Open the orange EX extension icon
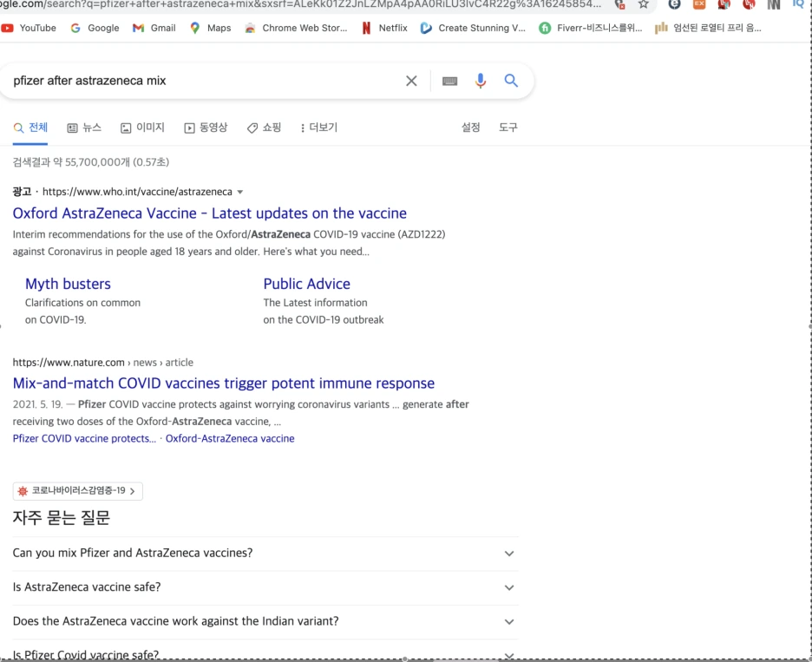Viewport: 812px width, 662px height. [699, 4]
